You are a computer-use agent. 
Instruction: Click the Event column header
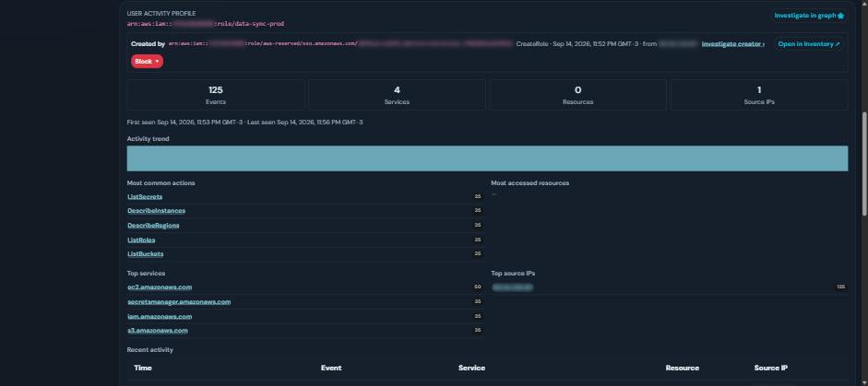click(x=331, y=368)
